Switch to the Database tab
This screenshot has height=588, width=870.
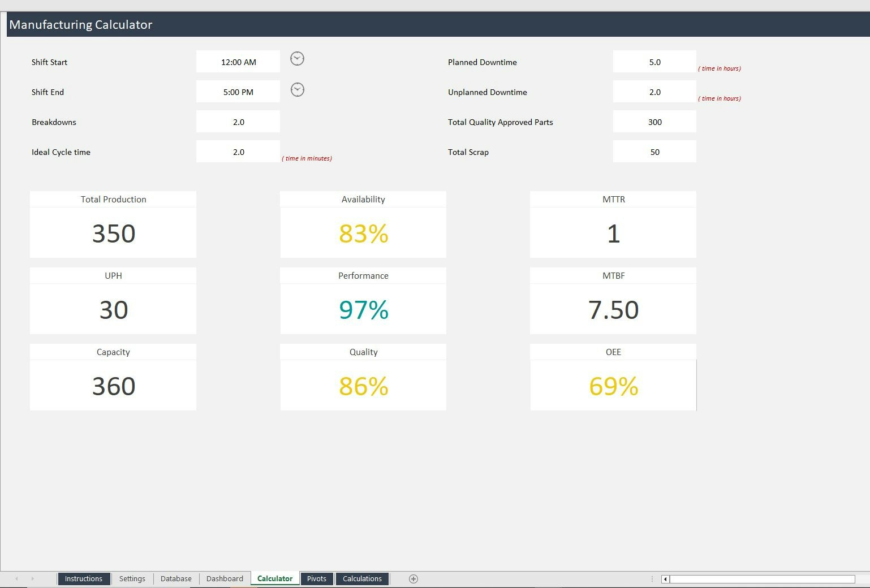tap(176, 578)
